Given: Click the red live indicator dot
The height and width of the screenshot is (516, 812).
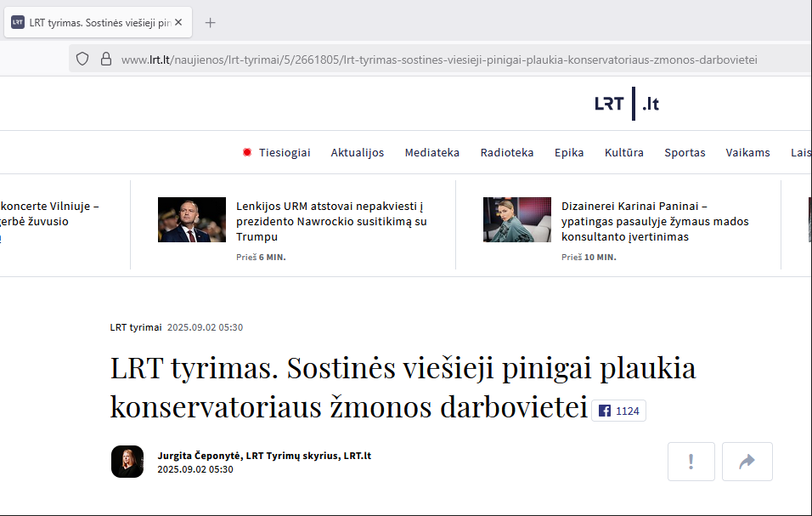Looking at the screenshot, I should pyautogui.click(x=247, y=152).
